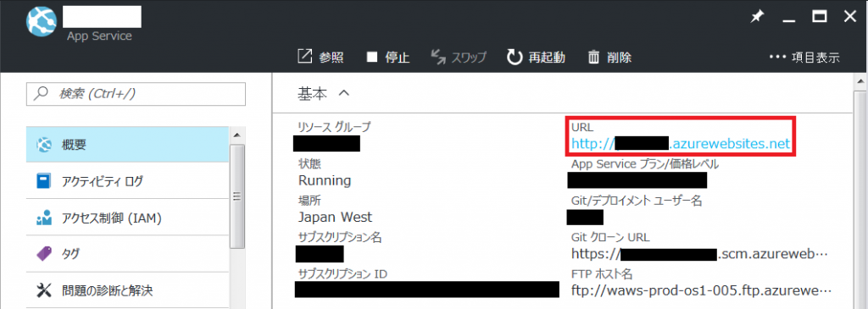Image resolution: width=868 pixels, height=309 pixels.
Task: Open アクセス制御 (IAM) menu item
Action: tap(127, 218)
